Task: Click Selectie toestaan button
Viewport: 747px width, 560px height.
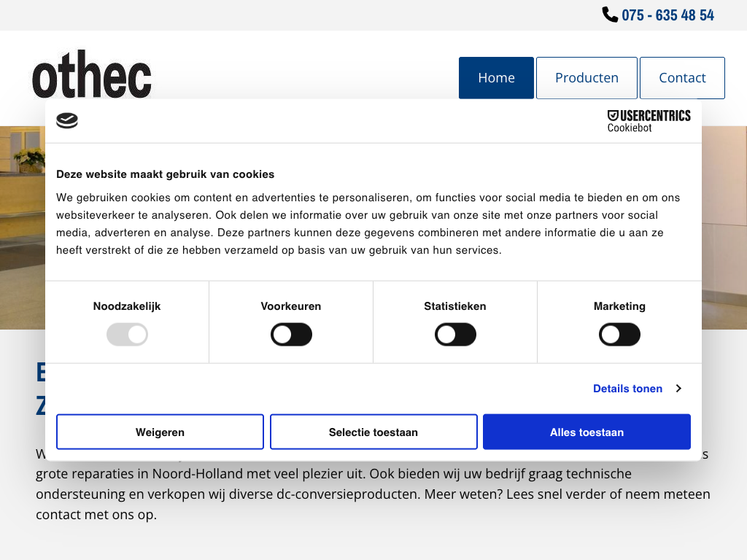Action: coord(373,432)
